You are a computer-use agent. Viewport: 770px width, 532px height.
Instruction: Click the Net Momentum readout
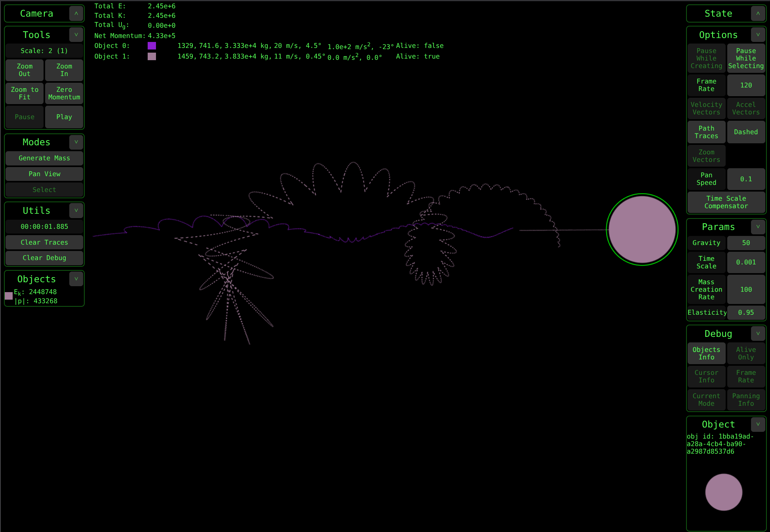tap(135, 36)
